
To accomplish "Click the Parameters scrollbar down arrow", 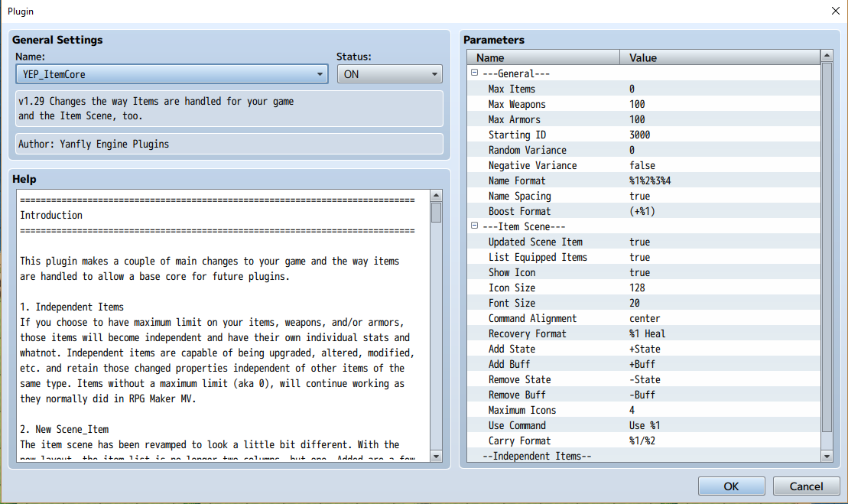I will click(x=827, y=456).
